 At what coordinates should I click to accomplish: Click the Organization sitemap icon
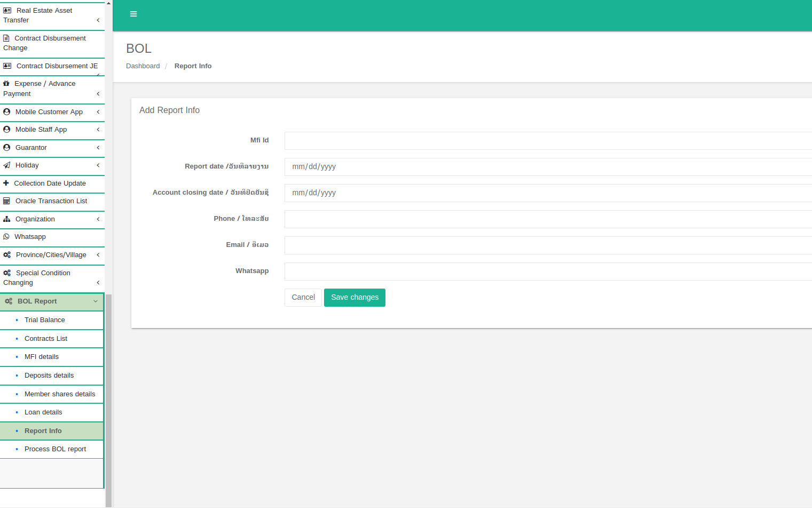(x=7, y=219)
